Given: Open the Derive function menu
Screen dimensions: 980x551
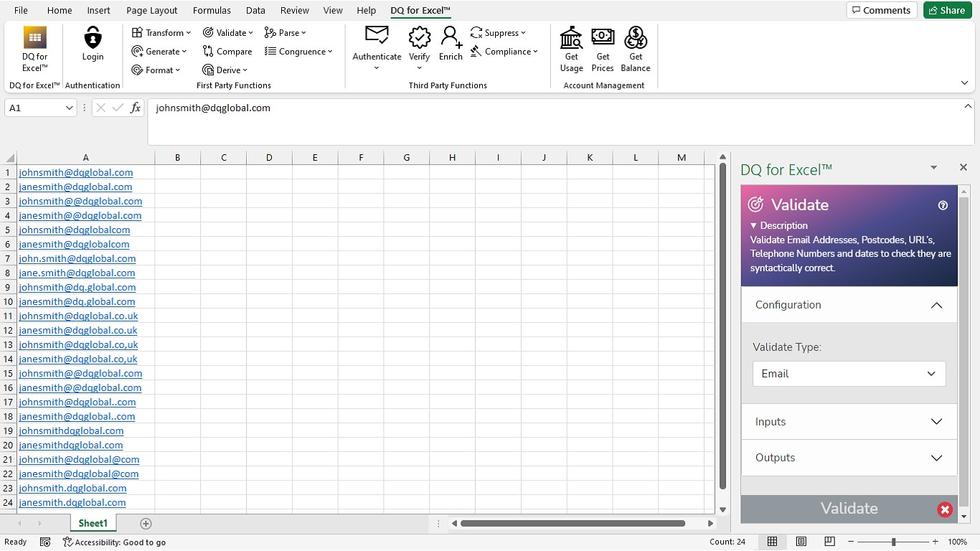Looking at the screenshot, I should point(225,70).
